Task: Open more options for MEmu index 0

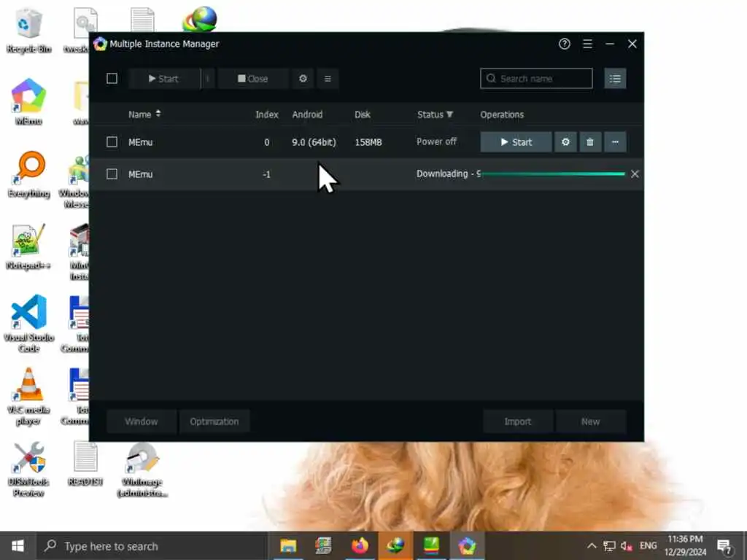Action: [615, 142]
